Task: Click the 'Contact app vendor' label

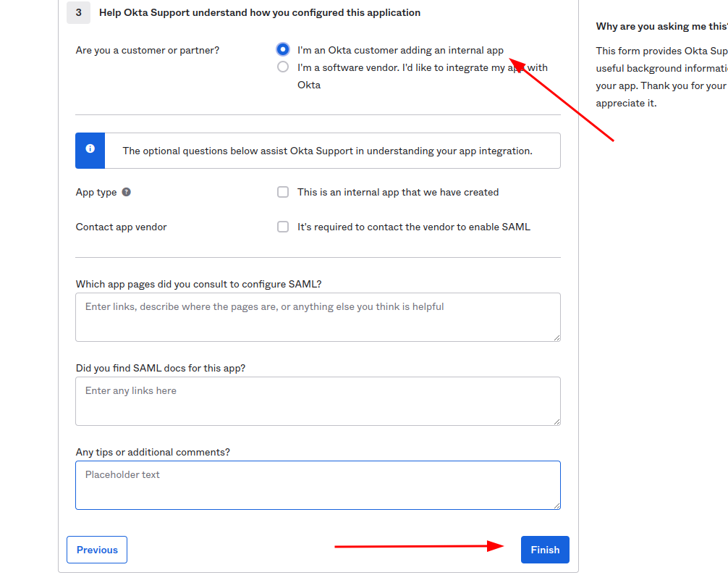Action: tap(121, 227)
